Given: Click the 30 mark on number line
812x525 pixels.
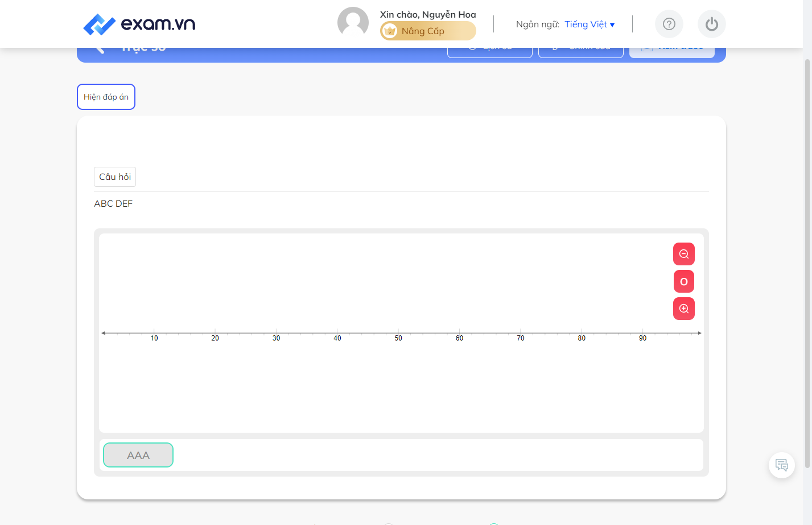Looking at the screenshot, I should click(276, 338).
